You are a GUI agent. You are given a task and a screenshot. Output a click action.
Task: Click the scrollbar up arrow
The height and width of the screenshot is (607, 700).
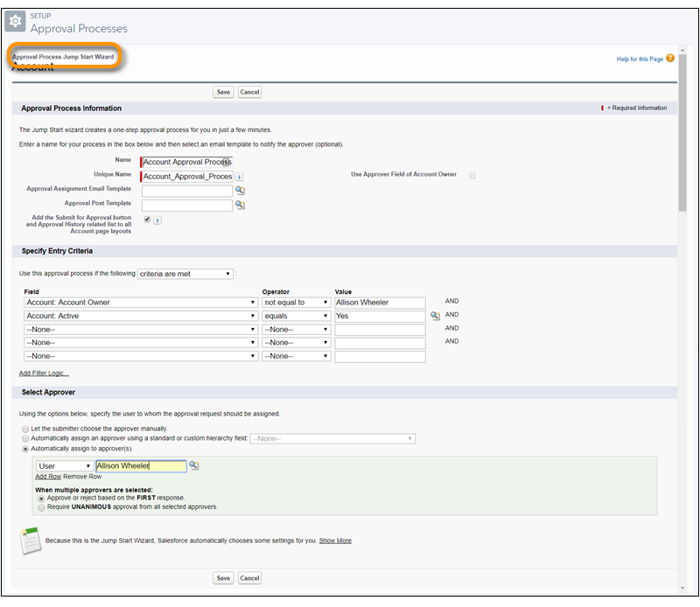click(682, 50)
